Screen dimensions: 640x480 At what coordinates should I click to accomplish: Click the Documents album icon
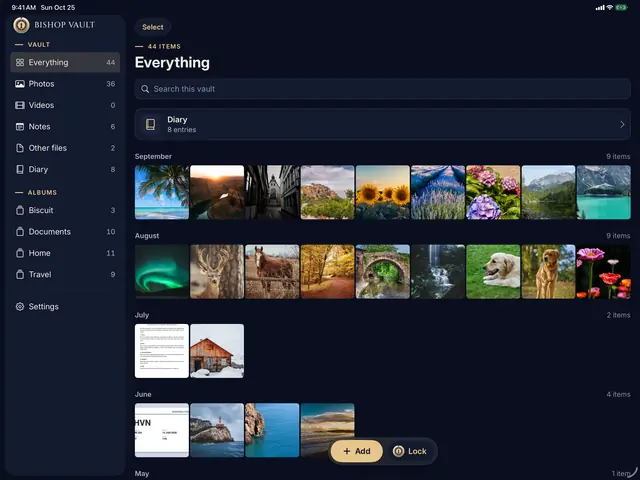(20, 231)
